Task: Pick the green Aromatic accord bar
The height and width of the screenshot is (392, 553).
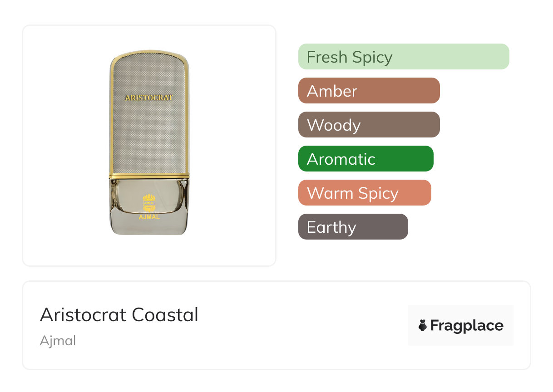Action: pos(365,159)
